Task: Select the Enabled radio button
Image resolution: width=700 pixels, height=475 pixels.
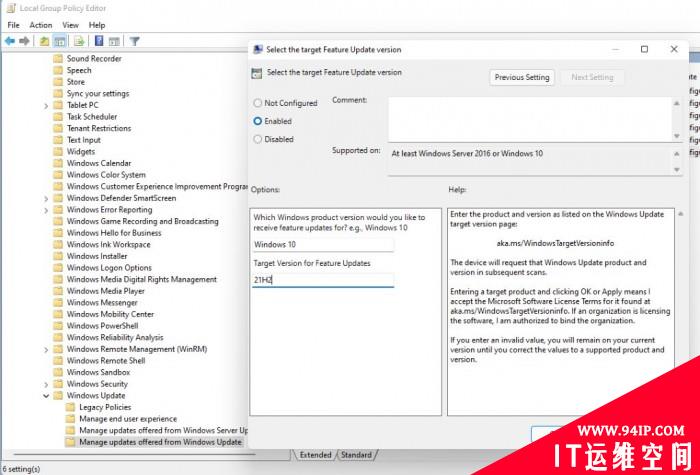Action: coord(258,121)
